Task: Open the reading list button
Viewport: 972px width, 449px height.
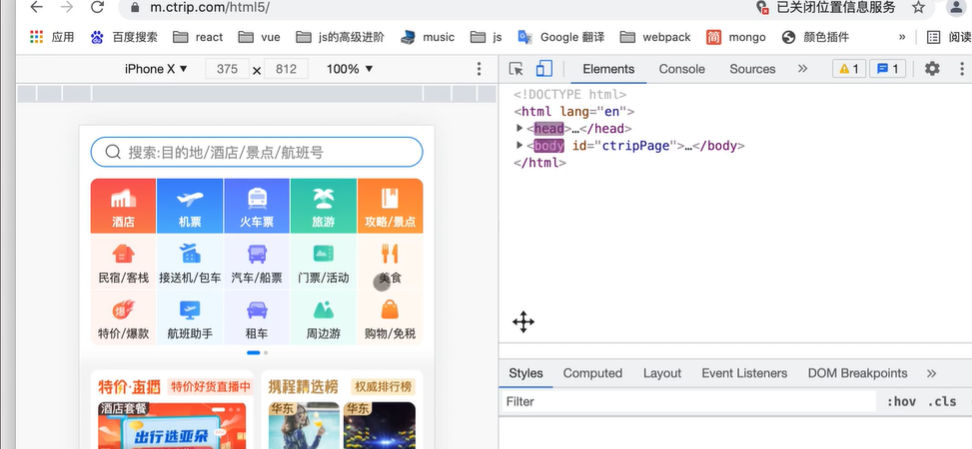Action: click(948, 37)
